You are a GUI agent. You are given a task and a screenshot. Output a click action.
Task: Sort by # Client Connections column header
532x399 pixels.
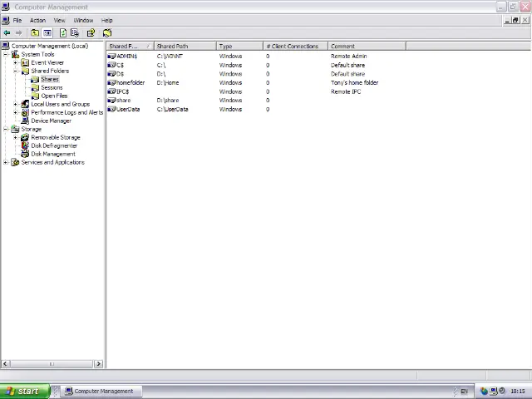tap(296, 47)
